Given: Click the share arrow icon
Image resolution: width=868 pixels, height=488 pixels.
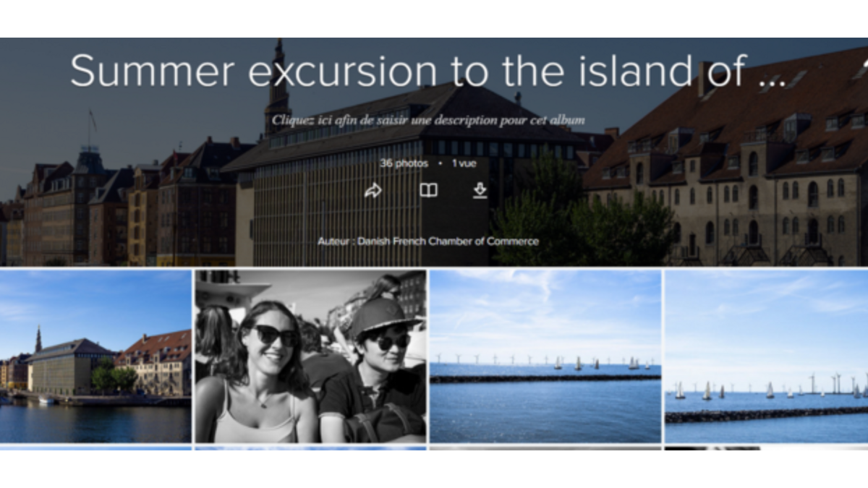Looking at the screenshot, I should pos(373,191).
